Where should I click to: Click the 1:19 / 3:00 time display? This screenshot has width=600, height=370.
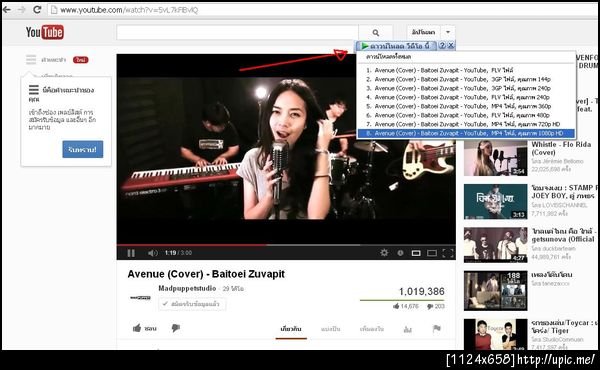tap(178, 253)
